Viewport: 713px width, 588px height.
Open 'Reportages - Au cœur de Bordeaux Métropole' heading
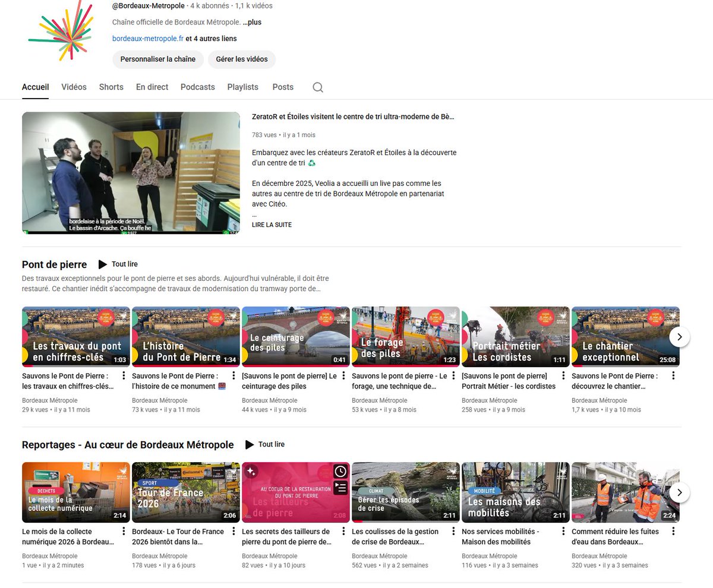(128, 444)
